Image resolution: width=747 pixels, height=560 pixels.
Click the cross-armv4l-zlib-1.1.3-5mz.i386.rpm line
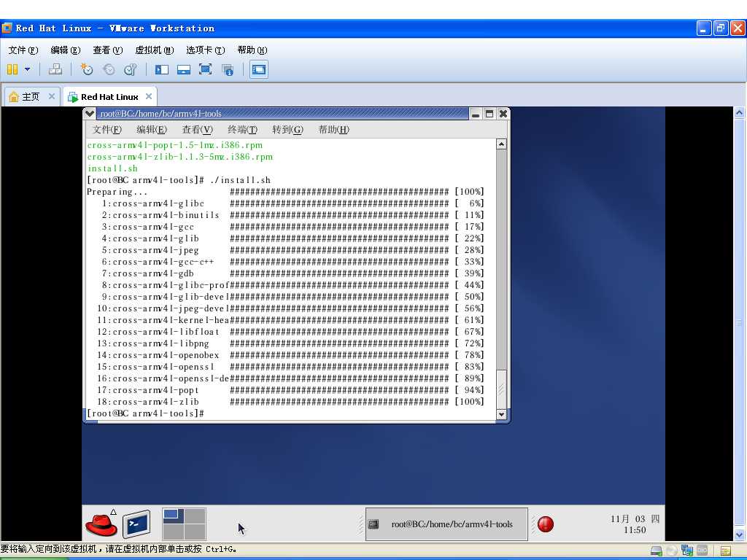(179, 157)
